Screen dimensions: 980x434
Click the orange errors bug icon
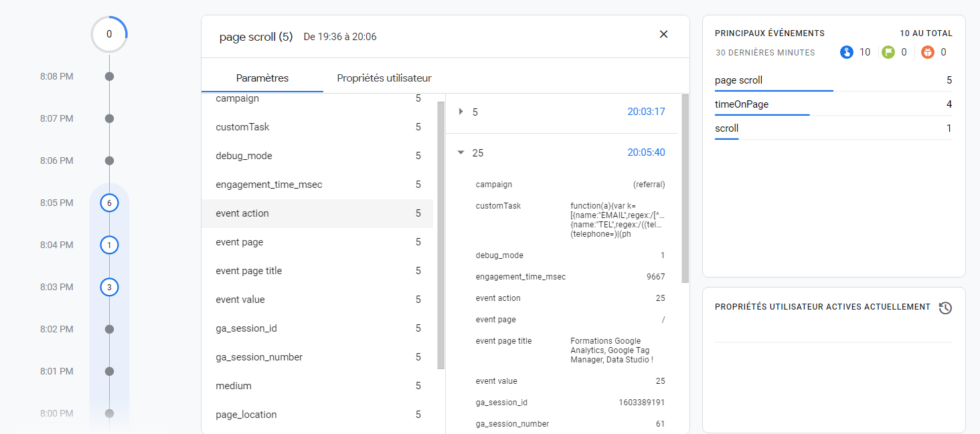[x=927, y=52]
